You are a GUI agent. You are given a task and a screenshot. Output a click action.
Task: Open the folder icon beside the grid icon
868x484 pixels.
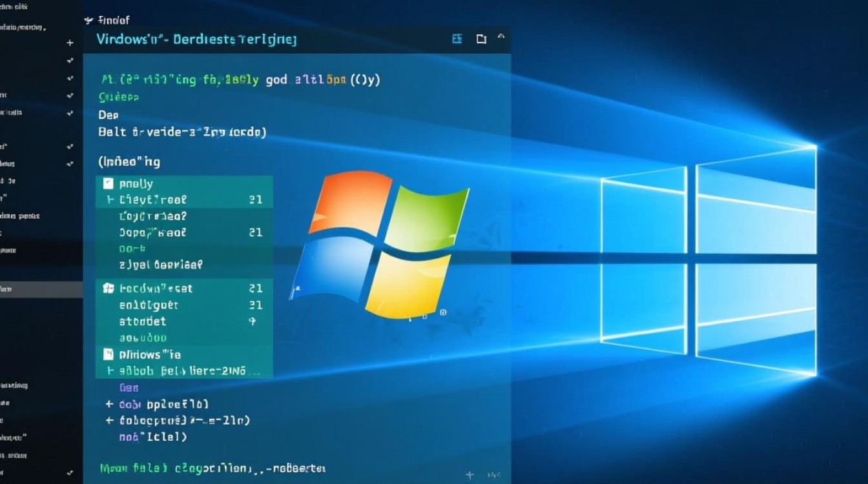coord(481,39)
